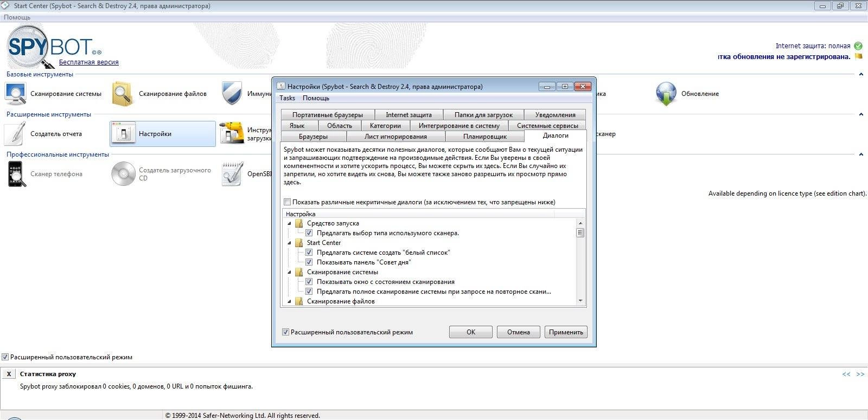868x420 pixels.
Task: Switch to Уведомления tab
Action: pos(555,115)
